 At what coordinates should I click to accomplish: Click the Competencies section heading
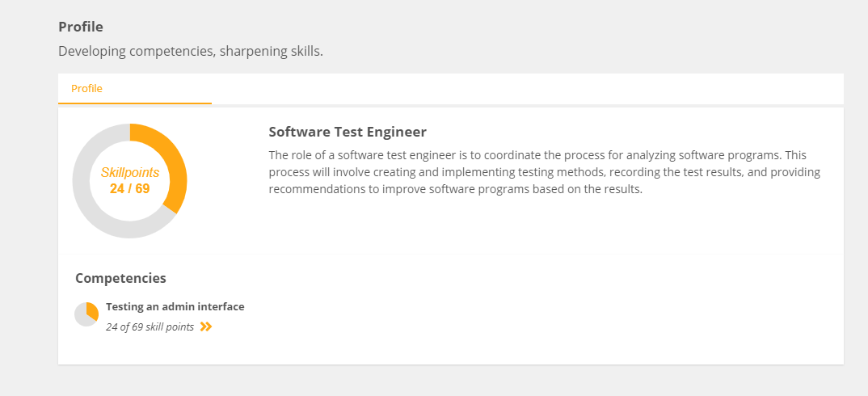click(120, 278)
